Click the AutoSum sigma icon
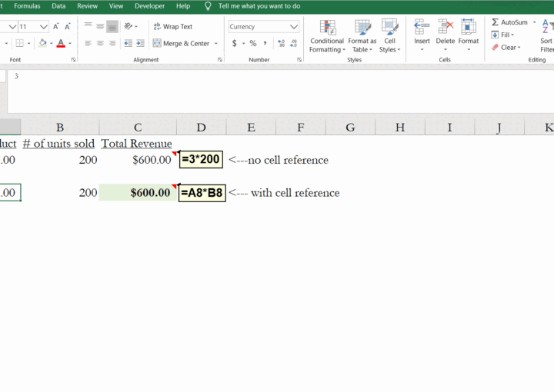The height and width of the screenshot is (392, 554). coord(496,22)
